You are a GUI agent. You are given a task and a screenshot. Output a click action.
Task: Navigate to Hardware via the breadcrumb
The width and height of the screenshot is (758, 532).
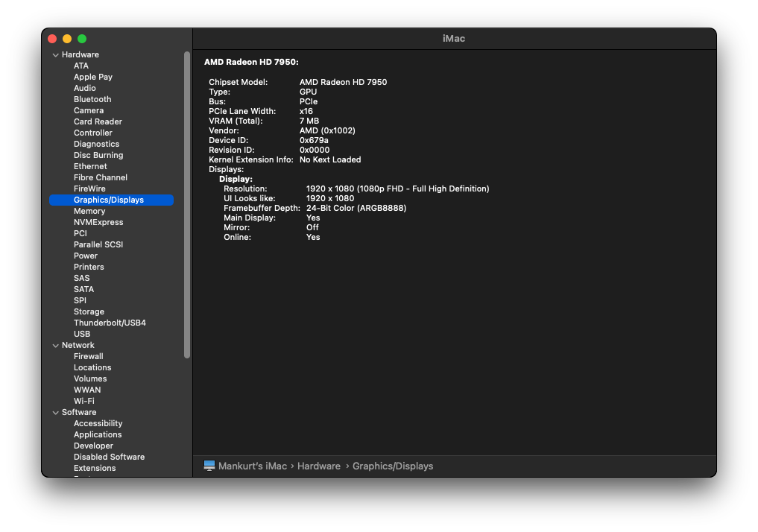pos(318,465)
